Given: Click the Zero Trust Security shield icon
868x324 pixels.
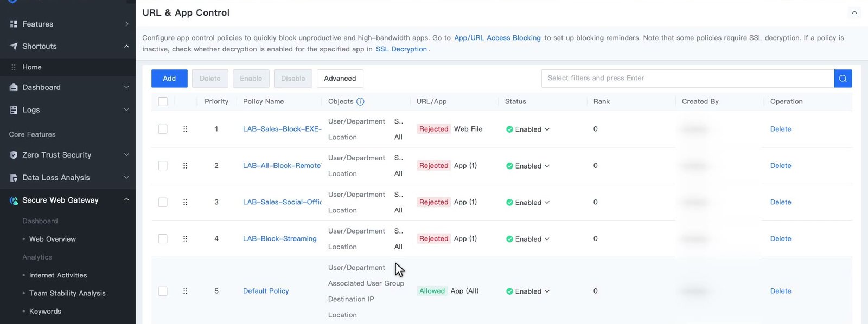Looking at the screenshot, I should coord(14,155).
